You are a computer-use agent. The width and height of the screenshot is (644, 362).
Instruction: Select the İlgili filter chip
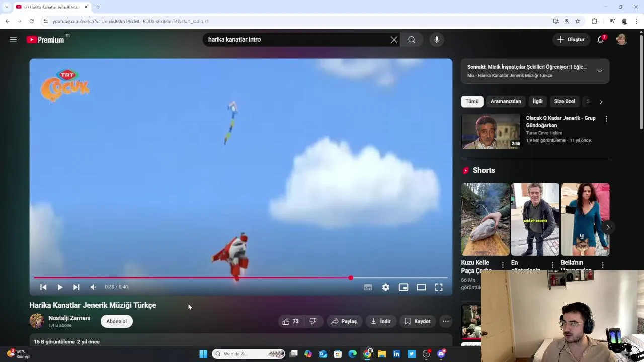point(538,101)
